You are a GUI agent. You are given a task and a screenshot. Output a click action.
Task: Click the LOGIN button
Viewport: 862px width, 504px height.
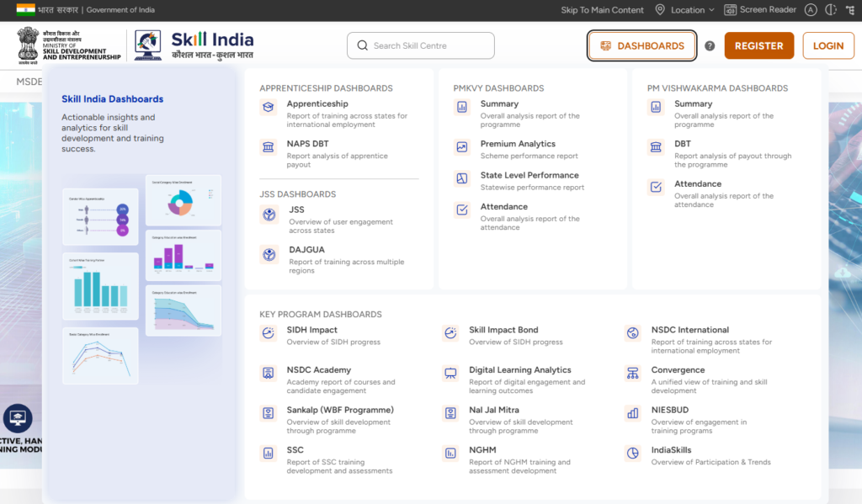(x=827, y=46)
